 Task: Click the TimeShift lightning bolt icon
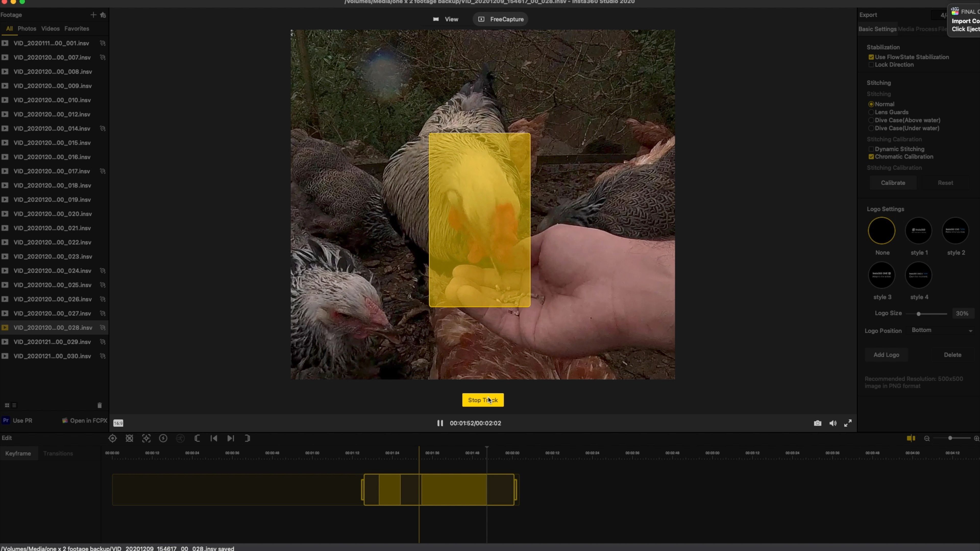pos(163,438)
